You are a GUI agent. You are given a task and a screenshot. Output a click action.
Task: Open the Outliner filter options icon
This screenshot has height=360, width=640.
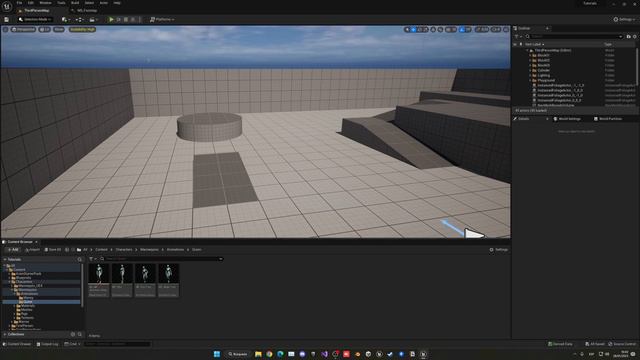[x=518, y=36]
